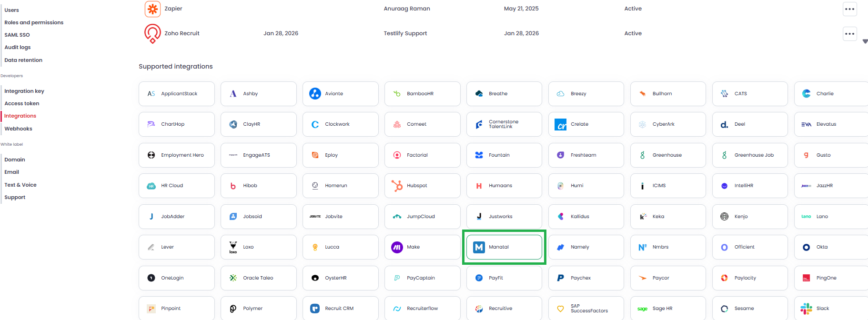Click the Comeet logo icon

point(397,124)
